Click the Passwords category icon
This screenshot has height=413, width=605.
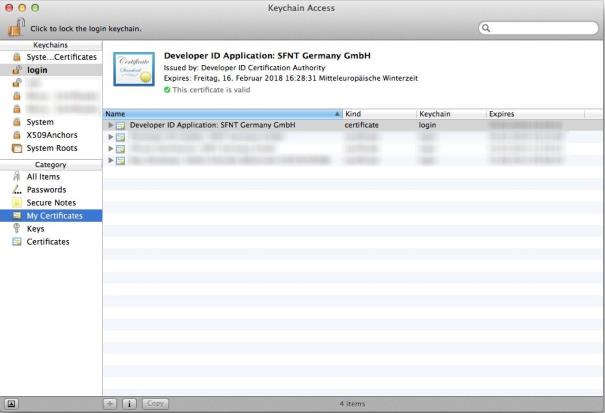[x=17, y=190]
